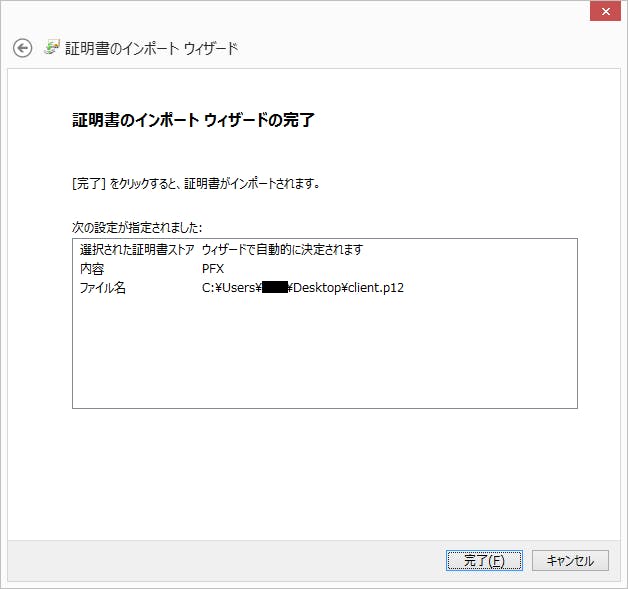
Task: Click the 証明書のインポート ウィザードの完了 heading
Action: (193, 121)
